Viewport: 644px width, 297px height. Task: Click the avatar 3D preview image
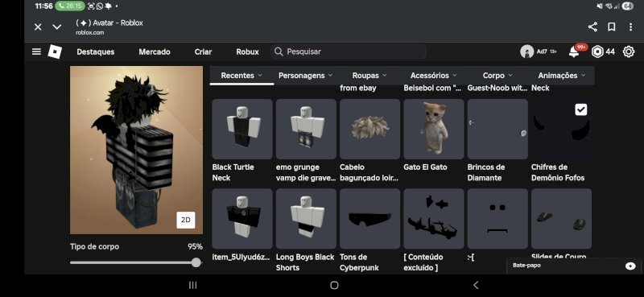pos(136,150)
